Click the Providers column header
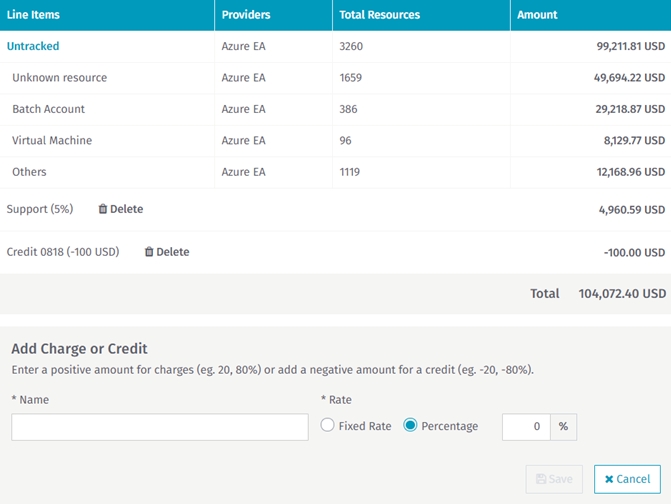The width and height of the screenshot is (671, 504). [x=246, y=15]
